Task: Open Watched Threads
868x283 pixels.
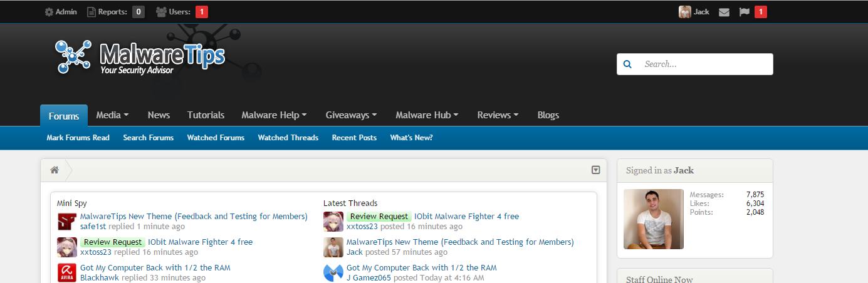Action: tap(288, 138)
